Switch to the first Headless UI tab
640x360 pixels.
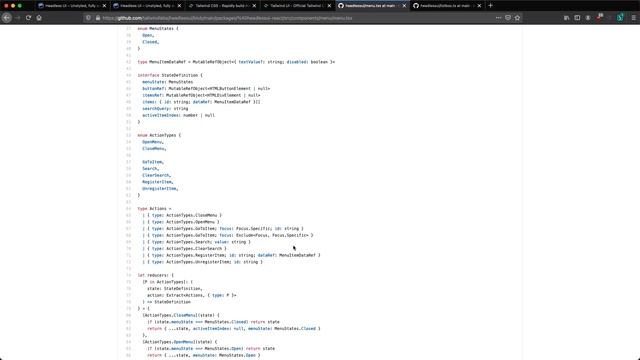click(x=71, y=6)
